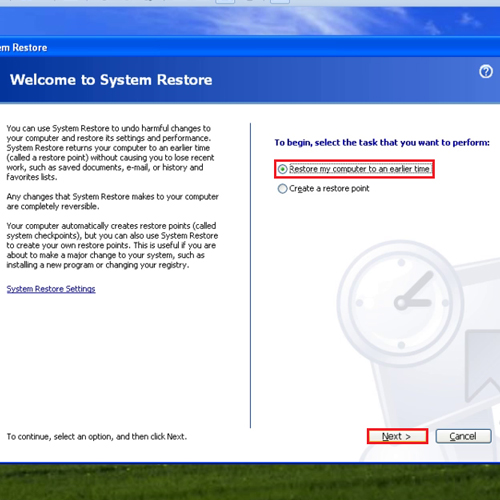Click the green desktop background below the window
Image resolution: width=500 pixels, height=500 pixels.
250,482
